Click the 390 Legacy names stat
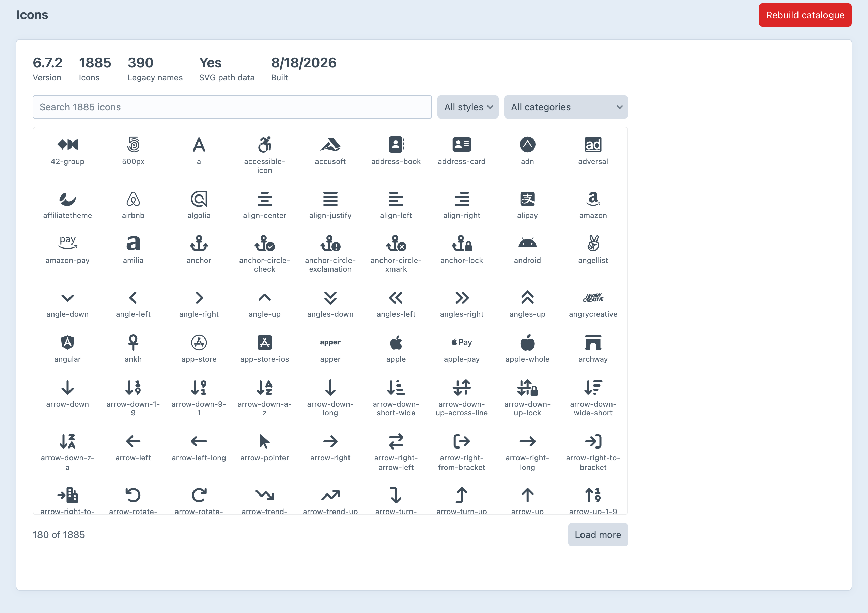868x613 pixels. 155,69
